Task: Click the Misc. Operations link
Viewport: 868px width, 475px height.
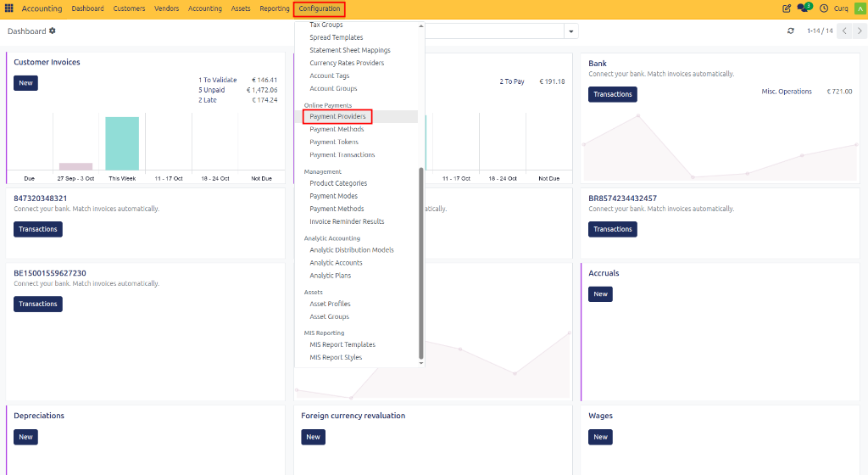Action: [787, 92]
